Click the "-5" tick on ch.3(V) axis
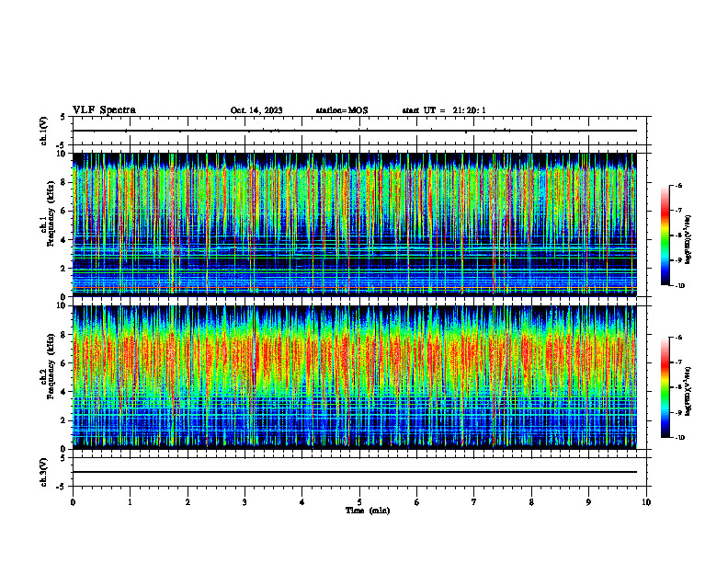The image size is (728, 563). click(x=62, y=487)
